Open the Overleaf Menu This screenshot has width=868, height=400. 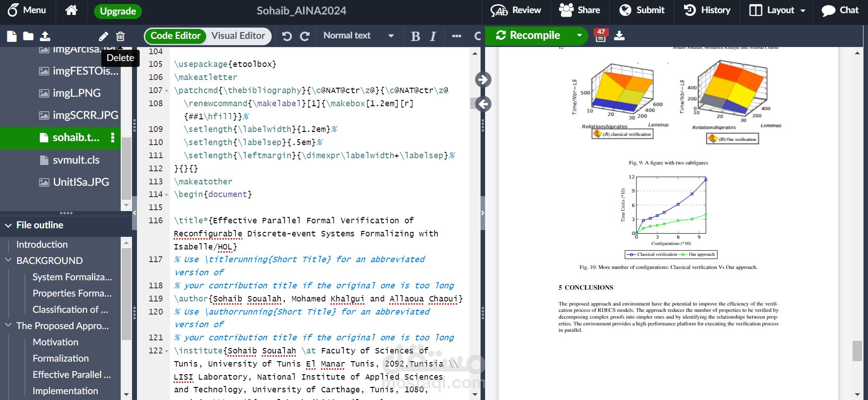(27, 10)
